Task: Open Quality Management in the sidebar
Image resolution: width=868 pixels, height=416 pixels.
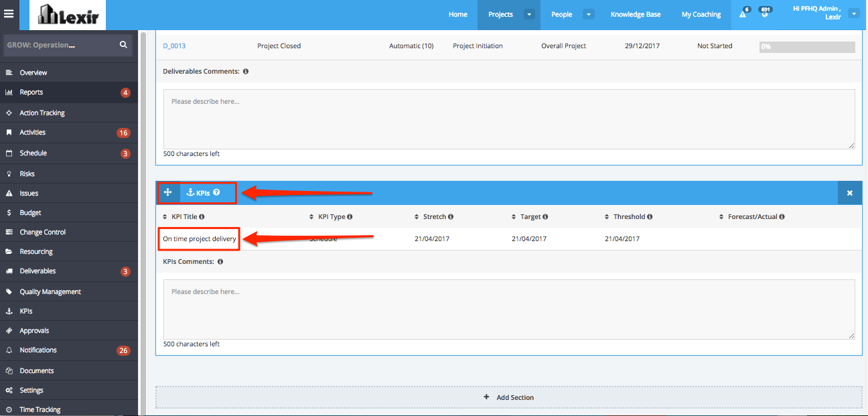Action: pos(69,291)
